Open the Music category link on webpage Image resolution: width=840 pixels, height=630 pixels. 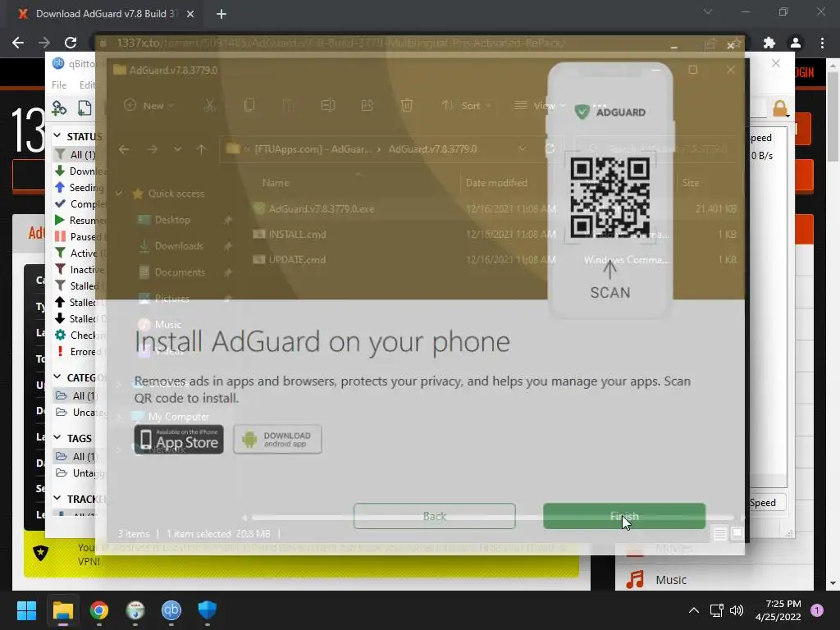pyautogui.click(x=671, y=580)
